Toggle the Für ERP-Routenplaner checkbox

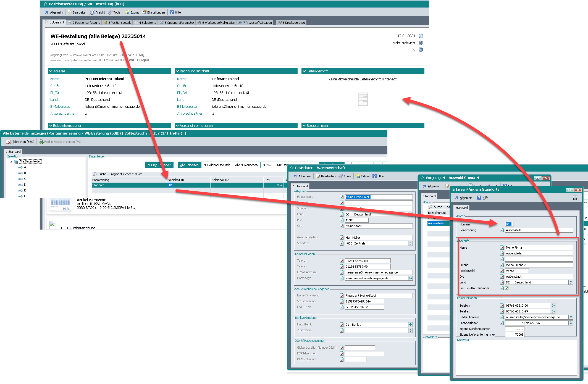pos(507,288)
